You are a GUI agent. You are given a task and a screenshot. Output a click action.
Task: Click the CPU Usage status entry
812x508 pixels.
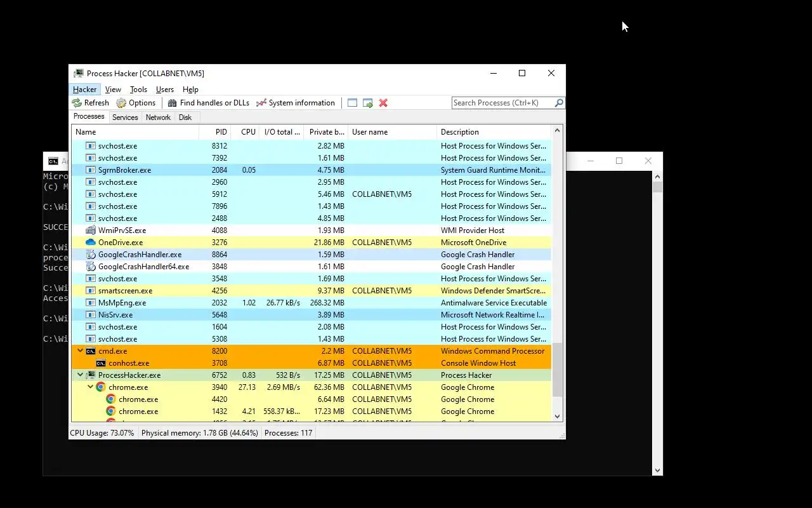click(102, 433)
